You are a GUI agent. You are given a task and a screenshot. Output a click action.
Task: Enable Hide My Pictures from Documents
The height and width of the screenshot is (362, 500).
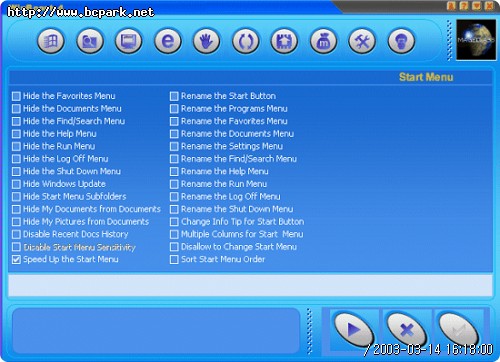point(16,222)
